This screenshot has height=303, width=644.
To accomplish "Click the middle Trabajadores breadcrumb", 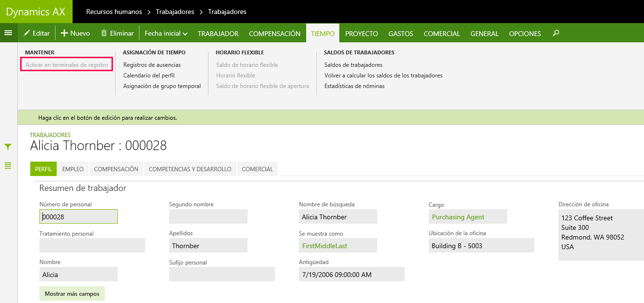I will click(x=175, y=12).
